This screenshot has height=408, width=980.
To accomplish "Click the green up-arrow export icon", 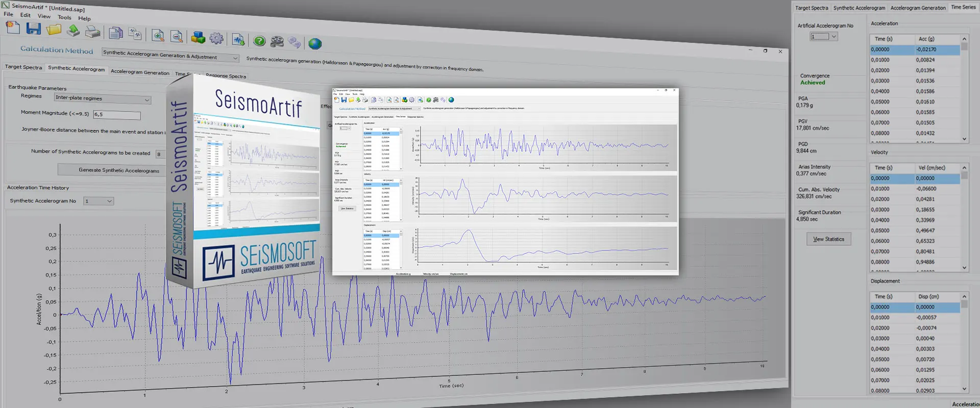I will click(x=73, y=31).
